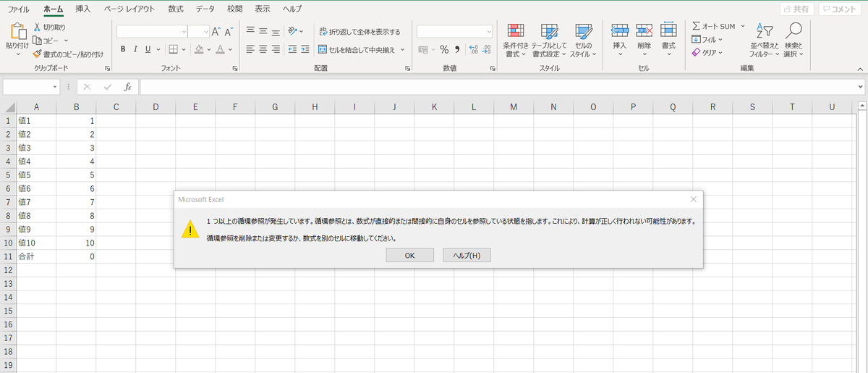The width and height of the screenshot is (868, 373).
Task: Open the cell borders button
Action: (x=174, y=49)
